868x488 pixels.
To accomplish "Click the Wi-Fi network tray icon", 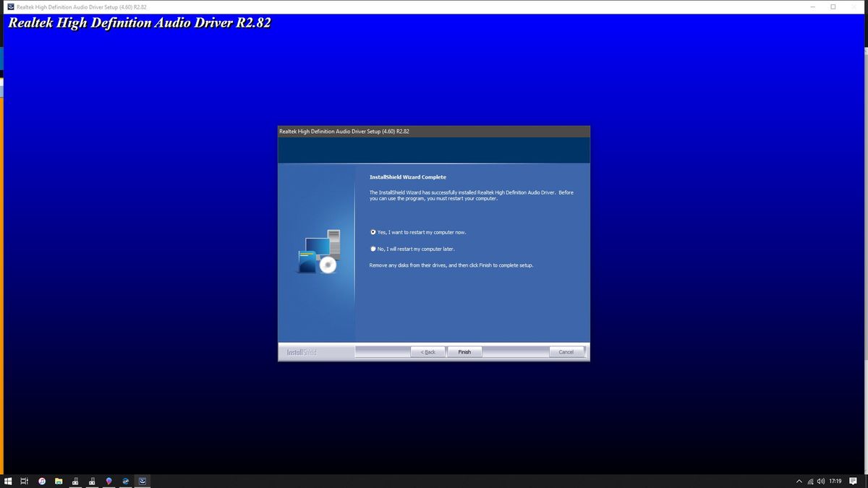I will coord(811,481).
